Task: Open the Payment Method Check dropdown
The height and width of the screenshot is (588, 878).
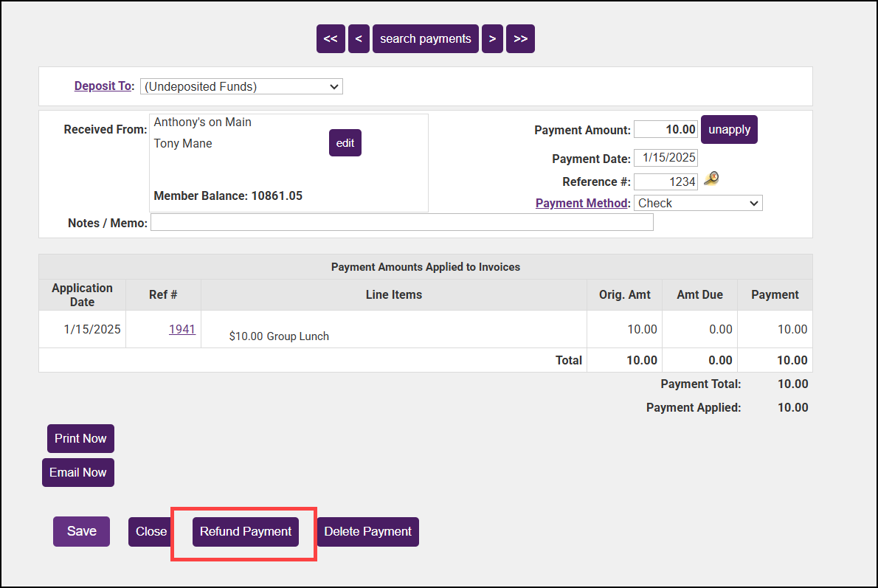Action: [x=697, y=203]
